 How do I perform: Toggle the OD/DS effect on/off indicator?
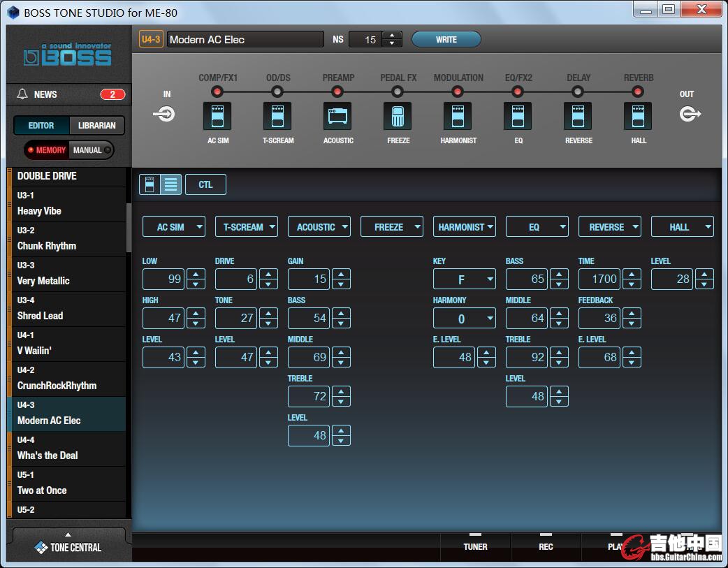click(277, 92)
